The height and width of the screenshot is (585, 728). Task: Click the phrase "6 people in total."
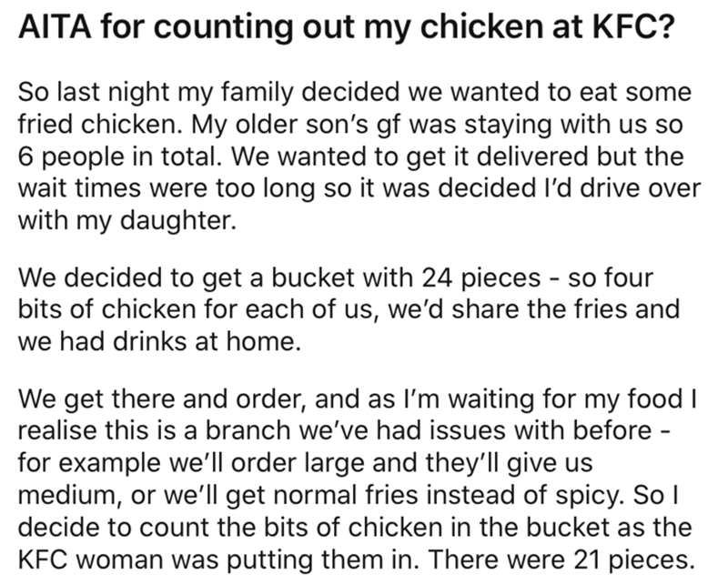point(118,156)
